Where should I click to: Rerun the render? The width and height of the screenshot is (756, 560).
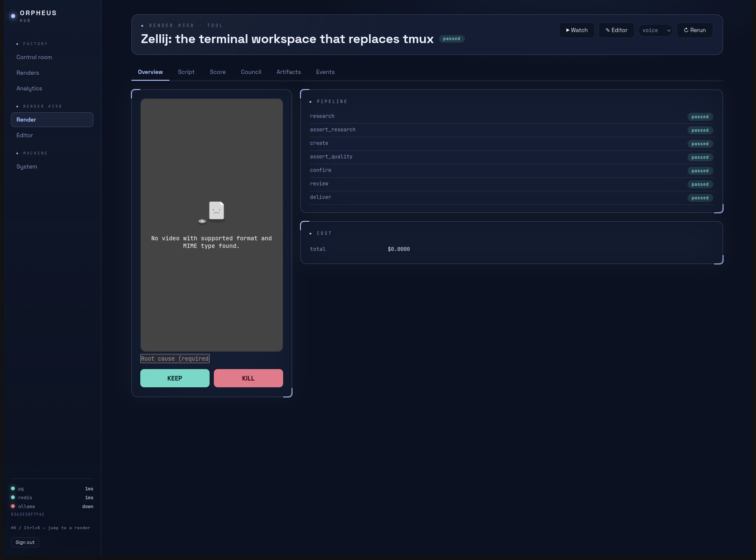click(x=695, y=30)
